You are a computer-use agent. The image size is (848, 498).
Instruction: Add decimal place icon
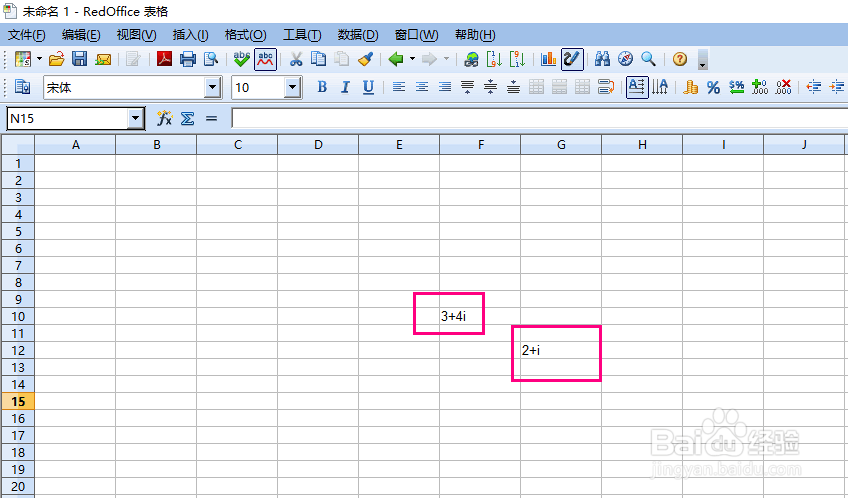pyautogui.click(x=759, y=87)
